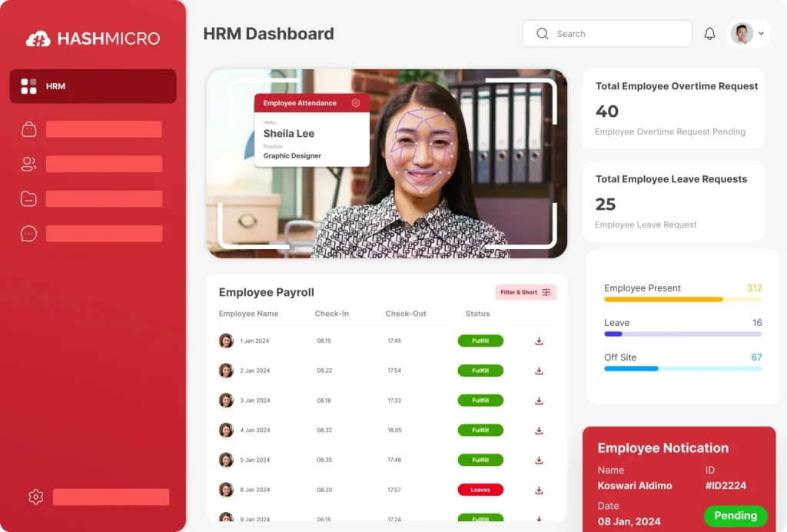787x532 pixels.
Task: Expand the profile avatar dropdown
Action: pos(747,33)
